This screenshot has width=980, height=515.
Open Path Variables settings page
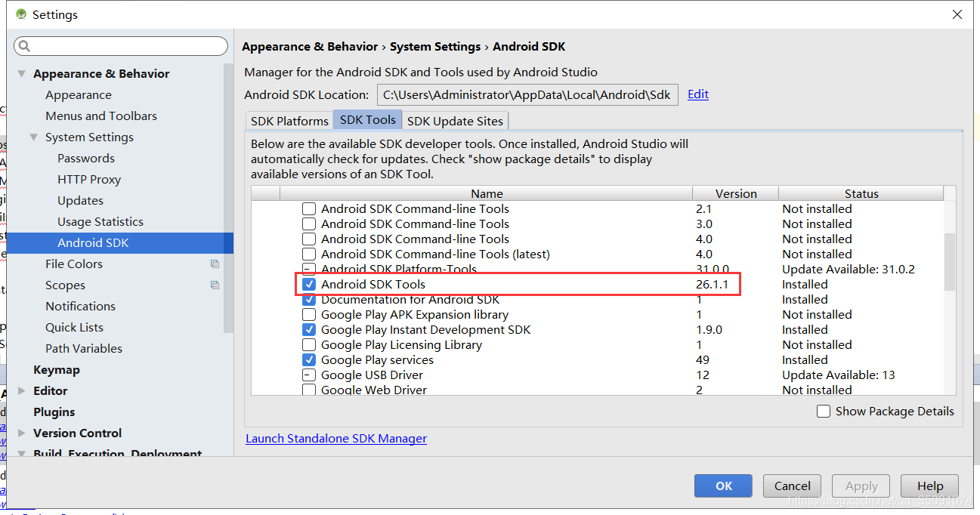coord(84,348)
